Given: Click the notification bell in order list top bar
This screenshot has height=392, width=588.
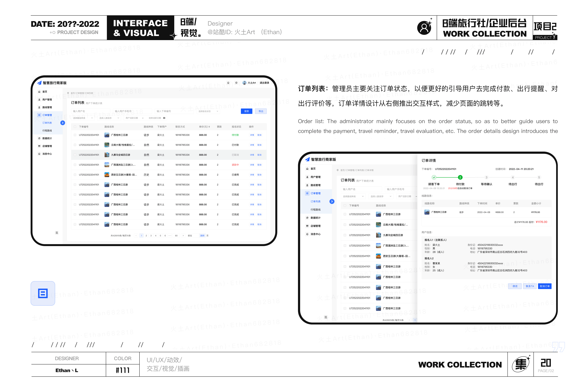Looking at the screenshot, I should tap(228, 83).
